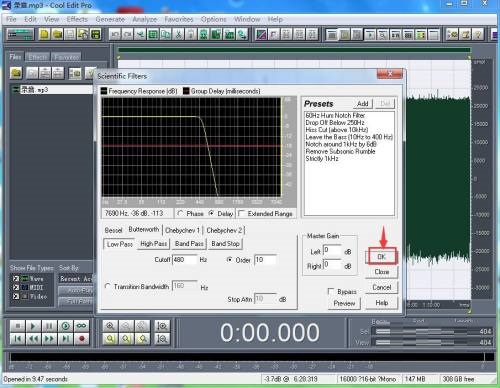Click the Play Looped infinity button
The width and height of the screenshot is (500, 388).
(x=81, y=326)
